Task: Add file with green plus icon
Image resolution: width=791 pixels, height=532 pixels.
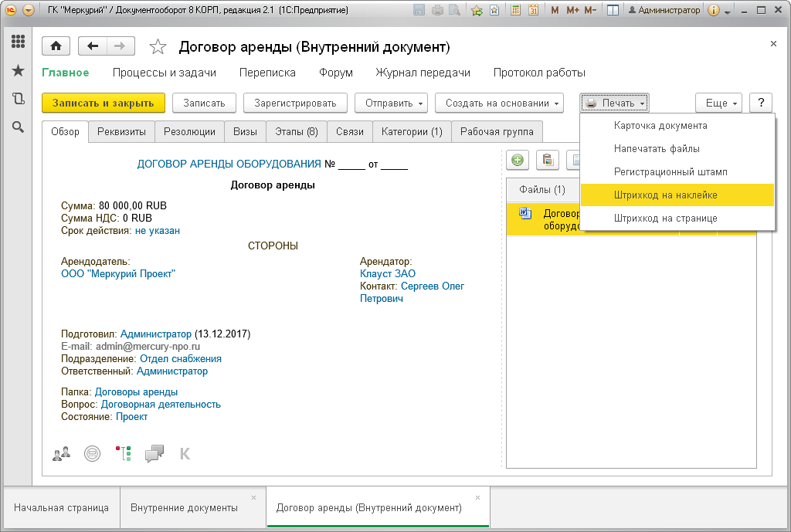Action: click(518, 161)
